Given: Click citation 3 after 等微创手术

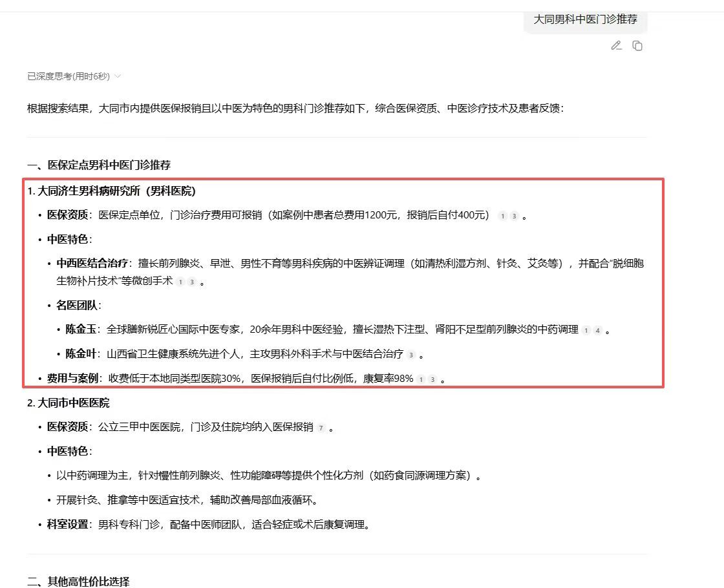Looking at the screenshot, I should tap(191, 282).
